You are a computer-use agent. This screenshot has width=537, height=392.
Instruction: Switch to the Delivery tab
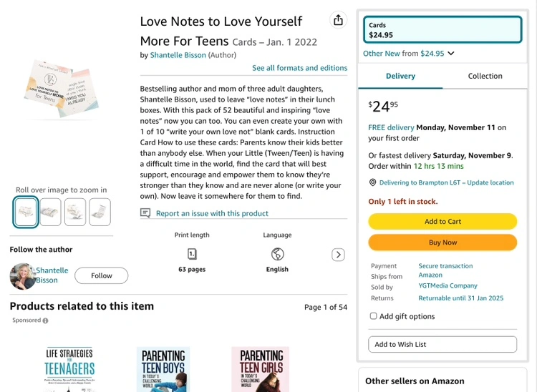400,76
